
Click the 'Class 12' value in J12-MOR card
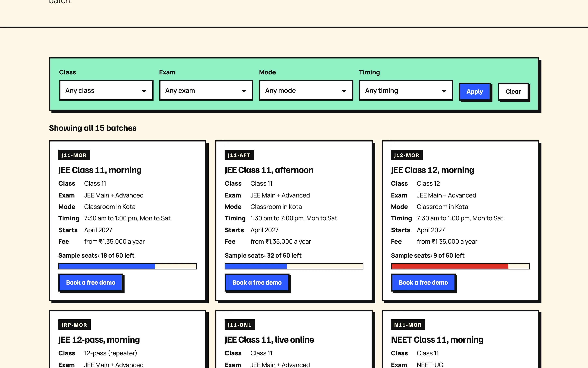point(428,183)
